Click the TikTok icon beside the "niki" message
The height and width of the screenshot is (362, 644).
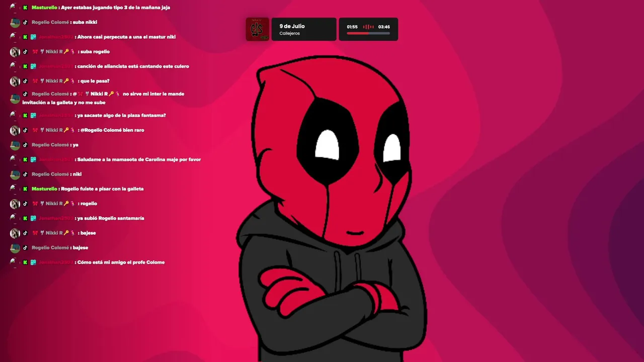(x=25, y=174)
